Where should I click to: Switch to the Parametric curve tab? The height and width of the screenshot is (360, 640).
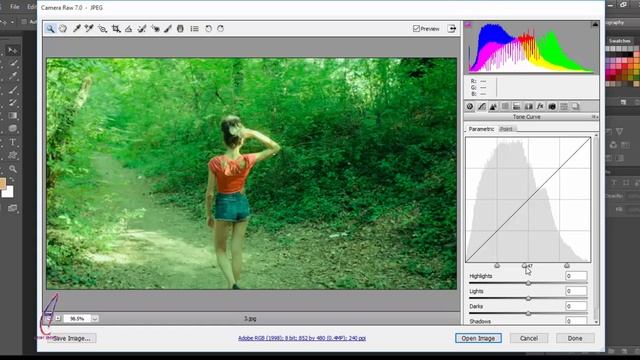click(481, 129)
